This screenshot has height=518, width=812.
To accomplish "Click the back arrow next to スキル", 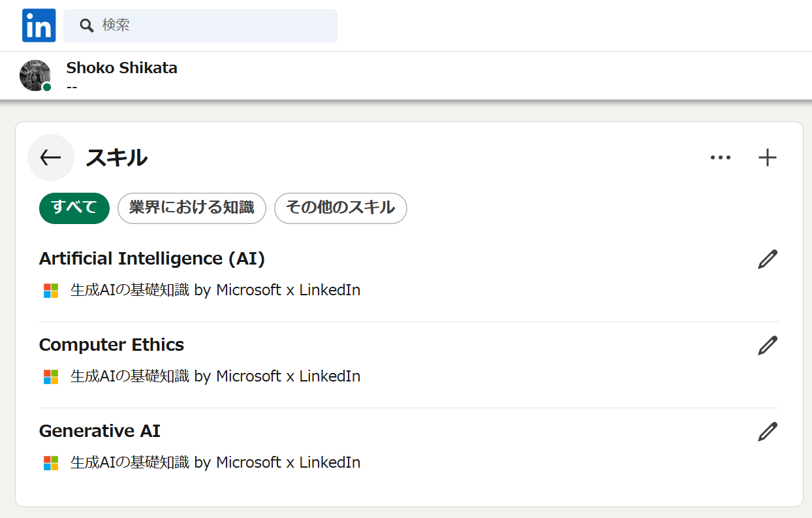I will click(50, 157).
